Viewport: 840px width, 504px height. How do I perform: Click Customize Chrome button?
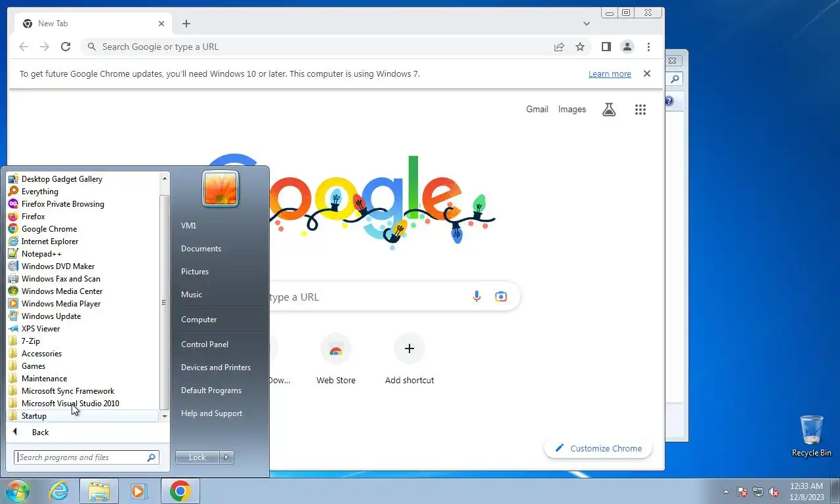598,448
